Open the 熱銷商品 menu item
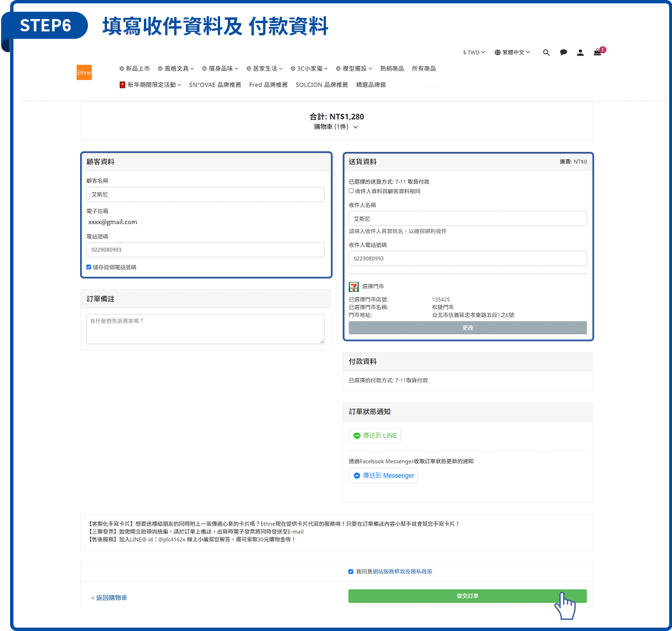This screenshot has width=672, height=631. [x=392, y=69]
